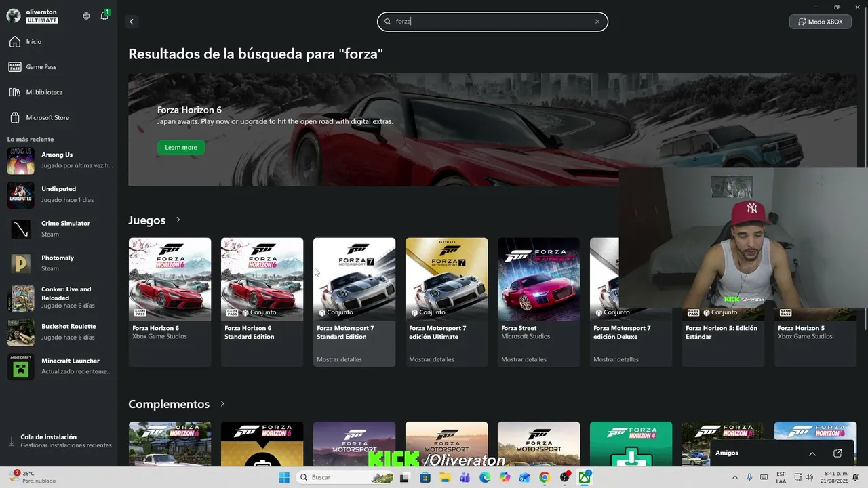
Task: Show hidden system tray icons
Action: coord(734,477)
